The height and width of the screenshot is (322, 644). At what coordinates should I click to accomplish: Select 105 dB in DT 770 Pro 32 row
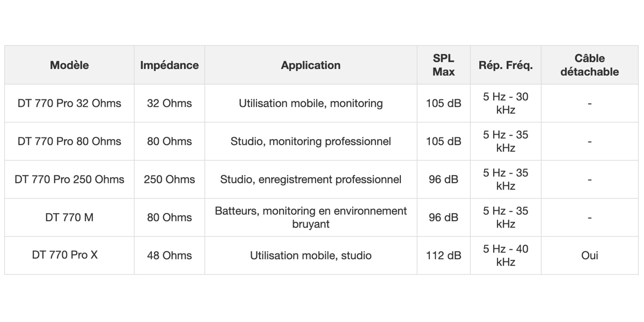[444, 103]
